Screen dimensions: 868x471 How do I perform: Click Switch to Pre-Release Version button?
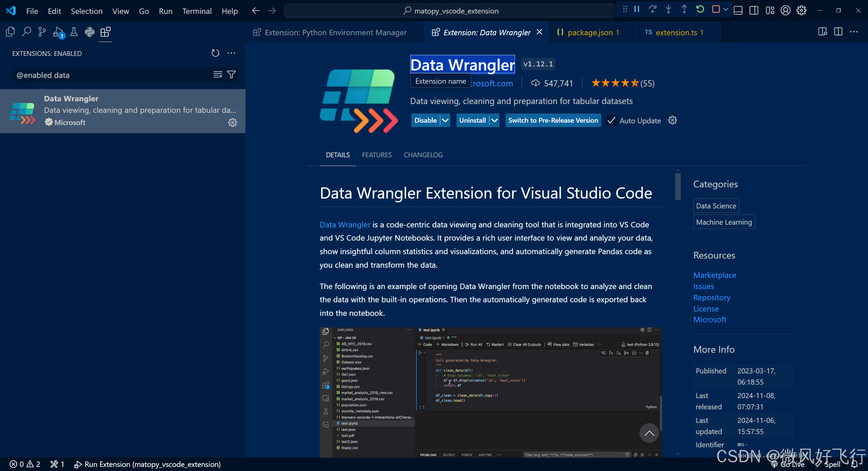(x=553, y=120)
